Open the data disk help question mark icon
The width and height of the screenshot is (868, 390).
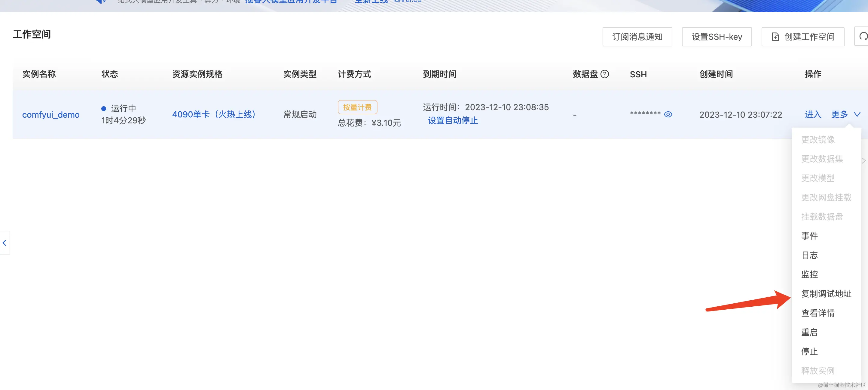point(605,74)
